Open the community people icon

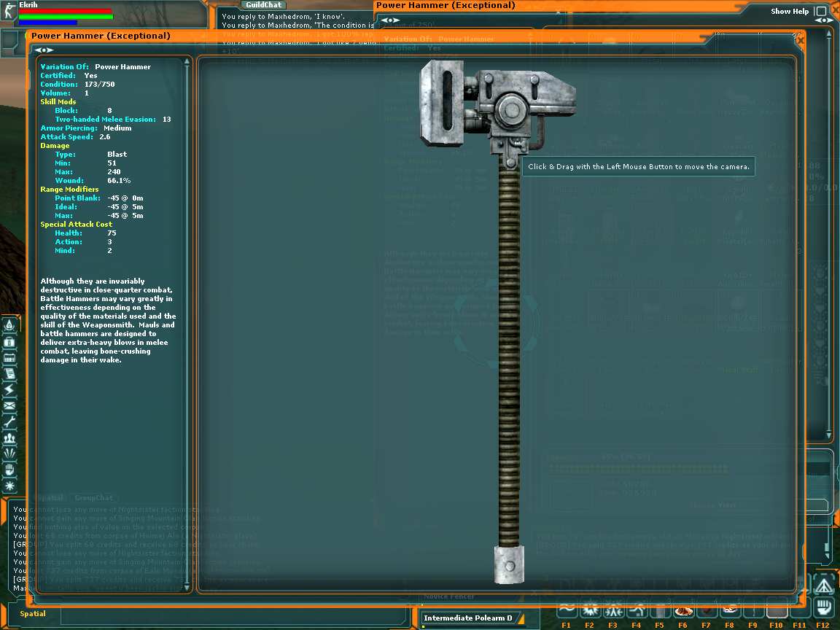[9, 437]
